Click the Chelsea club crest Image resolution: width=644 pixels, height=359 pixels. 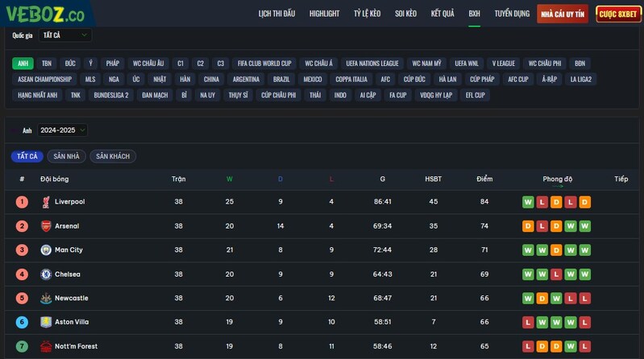(46, 274)
